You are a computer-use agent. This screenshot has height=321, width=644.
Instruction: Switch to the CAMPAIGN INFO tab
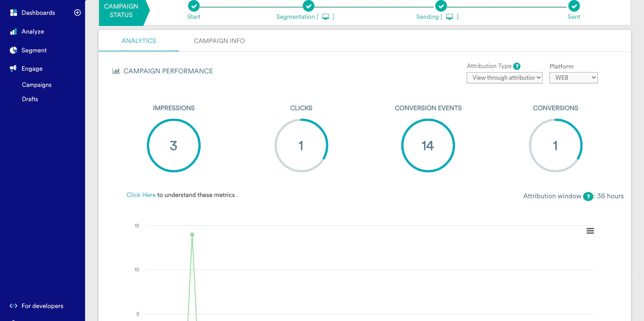point(219,41)
